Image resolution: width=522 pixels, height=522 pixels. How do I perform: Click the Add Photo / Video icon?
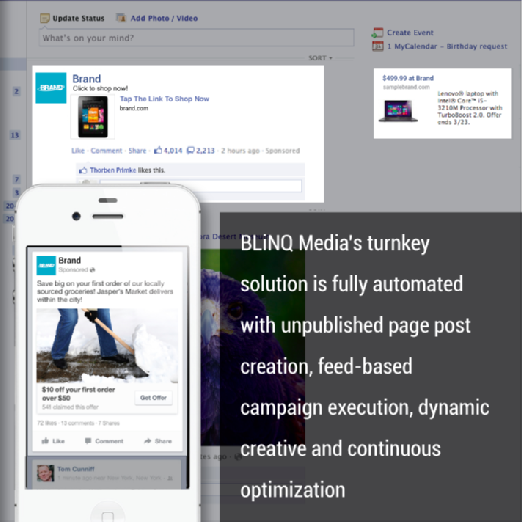click(x=121, y=18)
